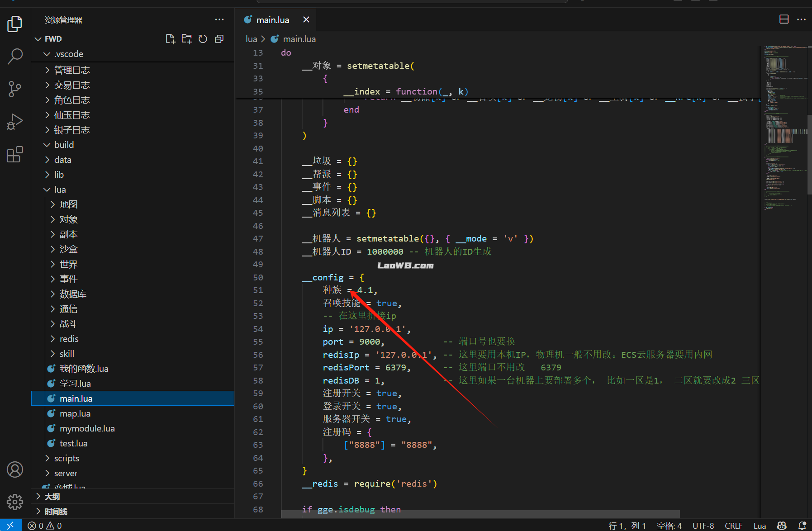Open the Extensions view icon

[x=15, y=154]
